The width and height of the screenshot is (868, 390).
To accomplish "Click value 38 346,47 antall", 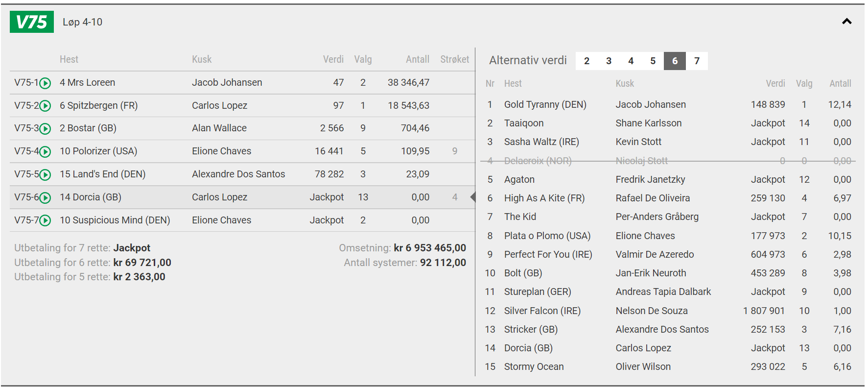I will click(408, 82).
